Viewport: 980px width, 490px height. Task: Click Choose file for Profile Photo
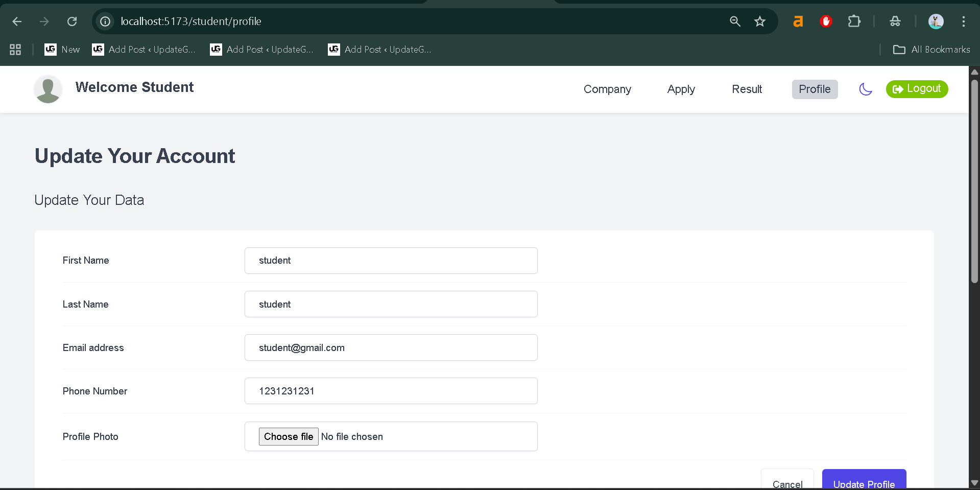[x=288, y=436]
